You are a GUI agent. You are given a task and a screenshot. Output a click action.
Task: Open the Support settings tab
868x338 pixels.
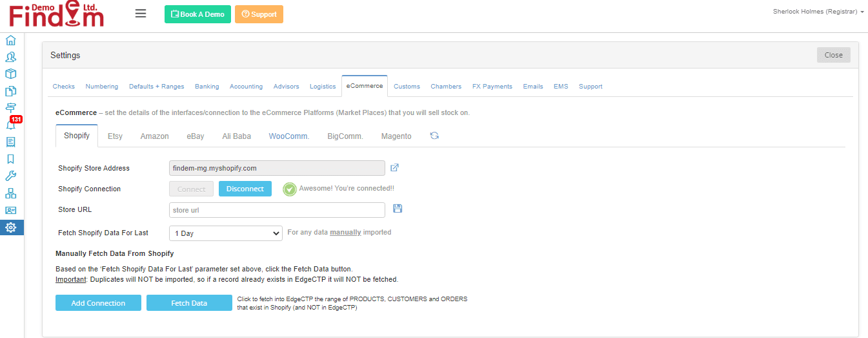coord(590,87)
